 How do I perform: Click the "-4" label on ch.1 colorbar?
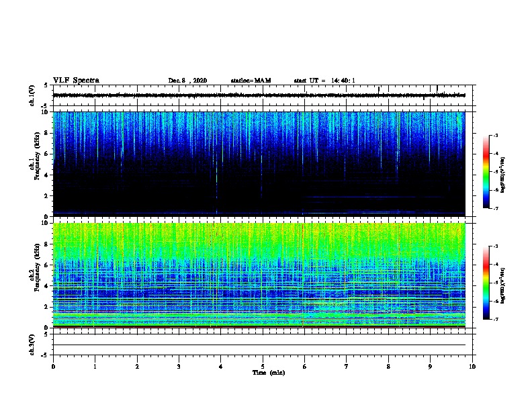coord(495,154)
